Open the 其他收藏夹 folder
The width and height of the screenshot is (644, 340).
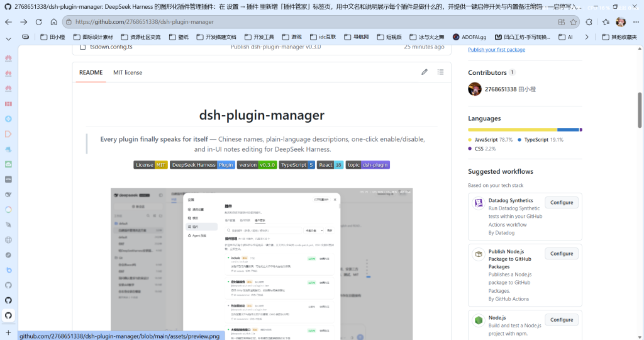point(619,37)
